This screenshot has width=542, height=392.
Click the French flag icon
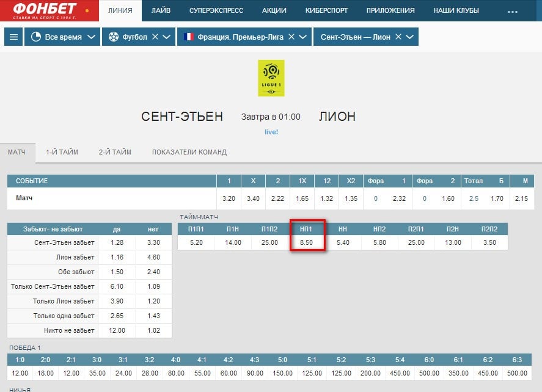click(x=189, y=37)
